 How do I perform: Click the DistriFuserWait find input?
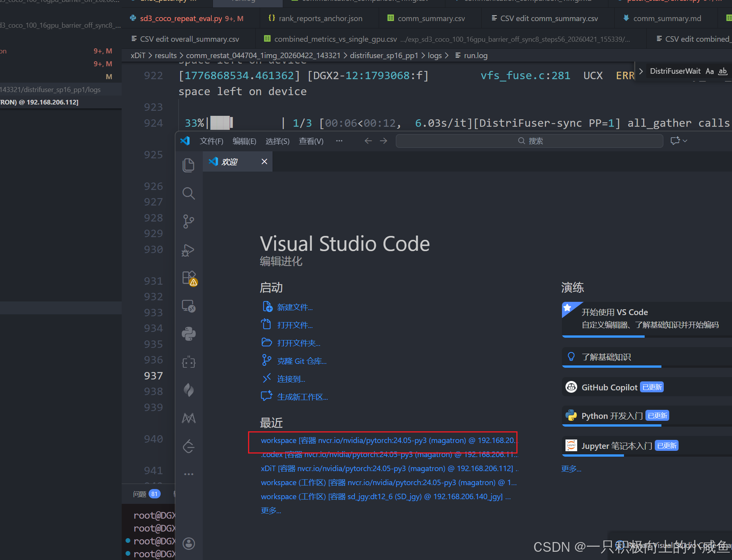[x=675, y=71]
